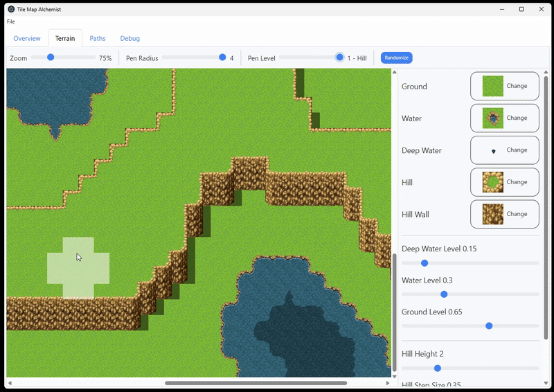Image resolution: width=554 pixels, height=392 pixels.
Task: Click the map's horizontal scrollbar thumb
Action: click(x=256, y=383)
